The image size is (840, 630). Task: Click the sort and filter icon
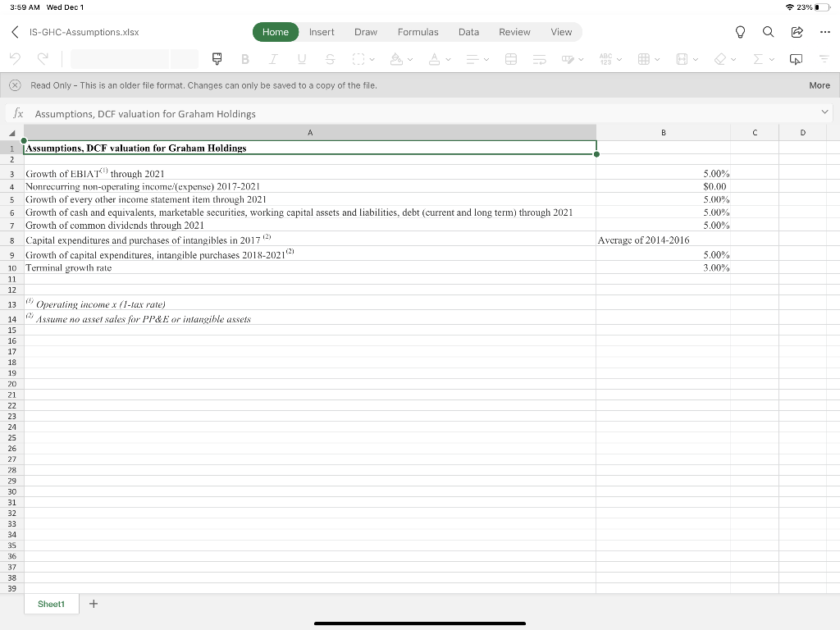click(x=824, y=59)
